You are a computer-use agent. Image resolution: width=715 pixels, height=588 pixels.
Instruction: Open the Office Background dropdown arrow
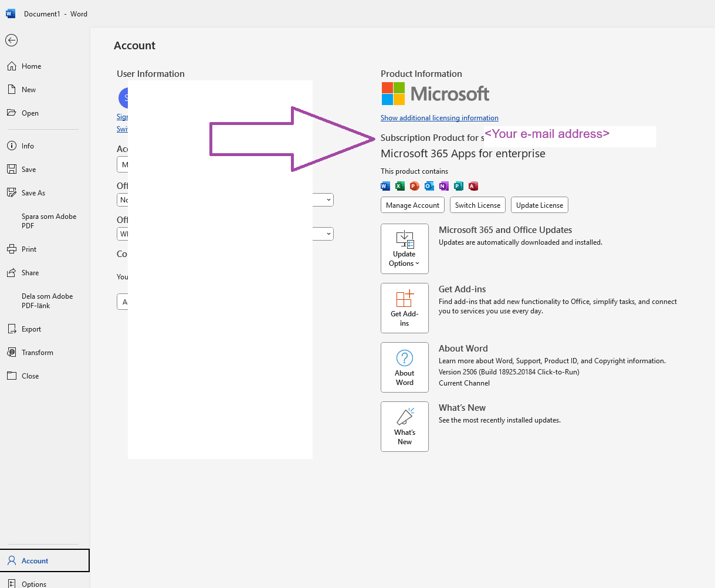pos(328,200)
